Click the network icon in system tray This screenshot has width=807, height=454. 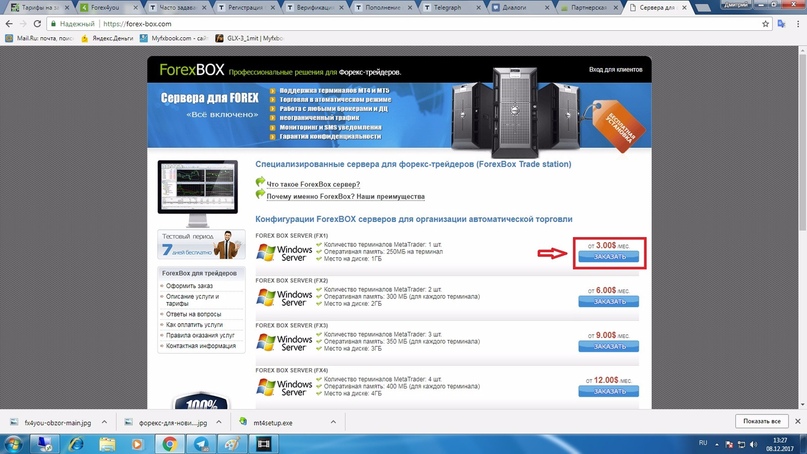tap(741, 444)
